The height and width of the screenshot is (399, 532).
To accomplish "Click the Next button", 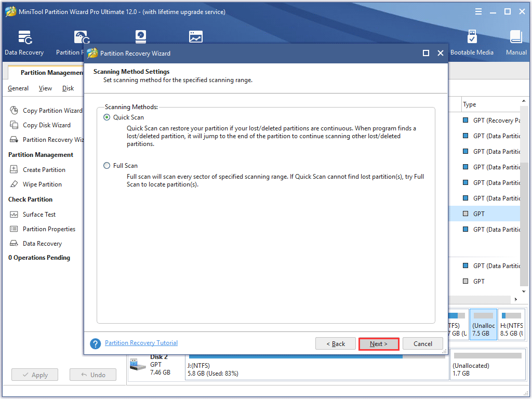I will coord(379,344).
